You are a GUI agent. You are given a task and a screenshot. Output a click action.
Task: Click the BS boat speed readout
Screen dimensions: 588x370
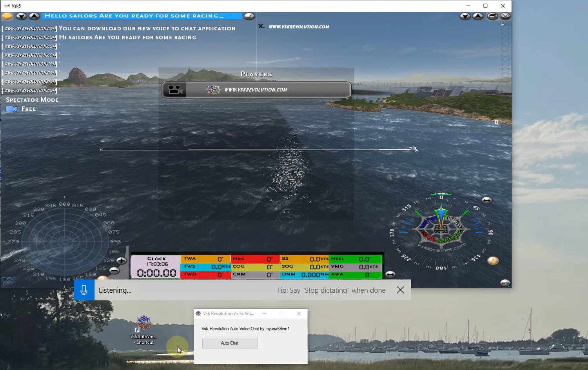(304, 259)
